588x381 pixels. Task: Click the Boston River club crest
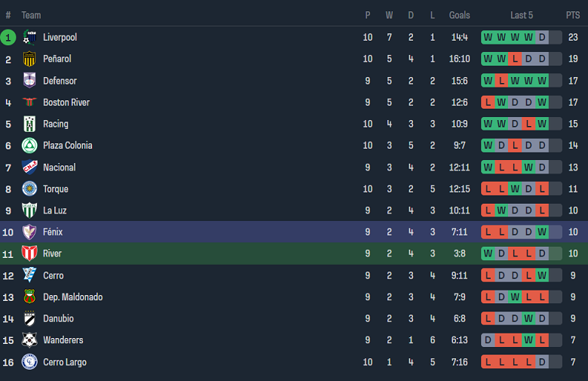coord(29,103)
